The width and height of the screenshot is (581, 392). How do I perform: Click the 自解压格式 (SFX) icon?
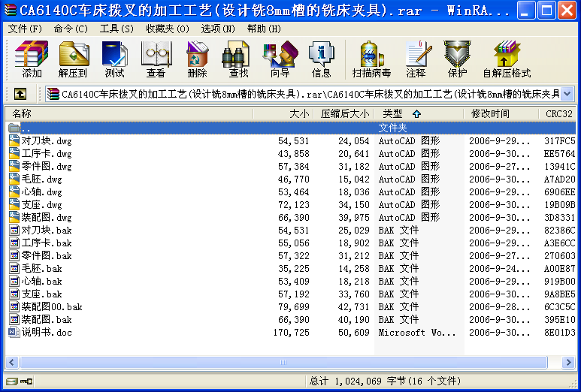507,59
